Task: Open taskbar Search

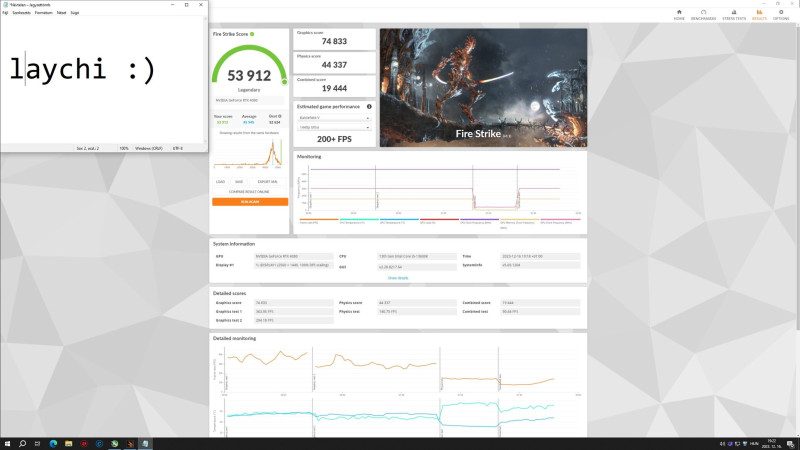Action: tap(22, 444)
